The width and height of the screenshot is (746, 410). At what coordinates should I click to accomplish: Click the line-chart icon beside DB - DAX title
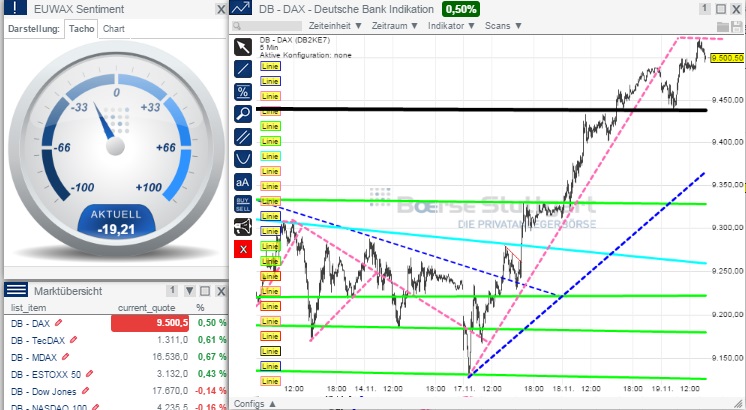click(x=241, y=8)
